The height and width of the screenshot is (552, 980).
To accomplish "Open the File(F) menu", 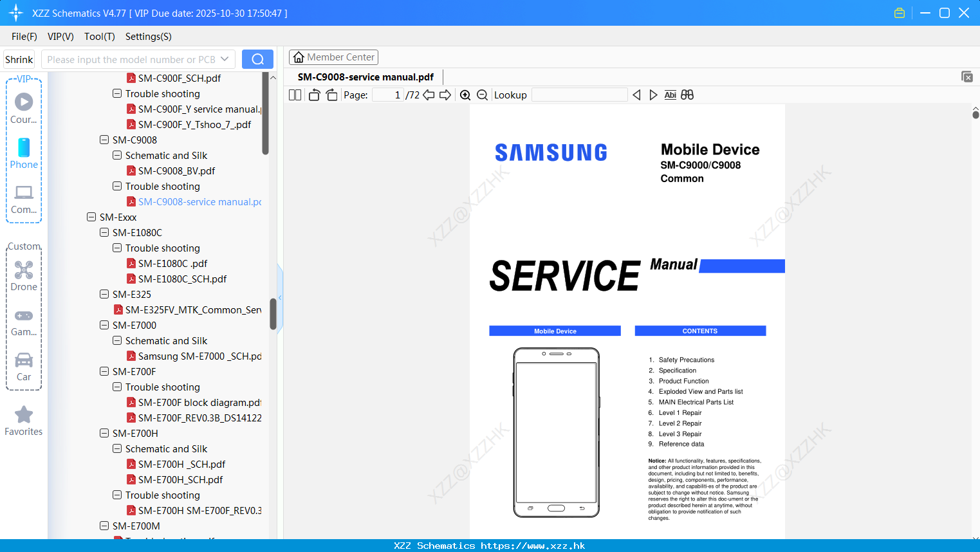I will pos(24,36).
